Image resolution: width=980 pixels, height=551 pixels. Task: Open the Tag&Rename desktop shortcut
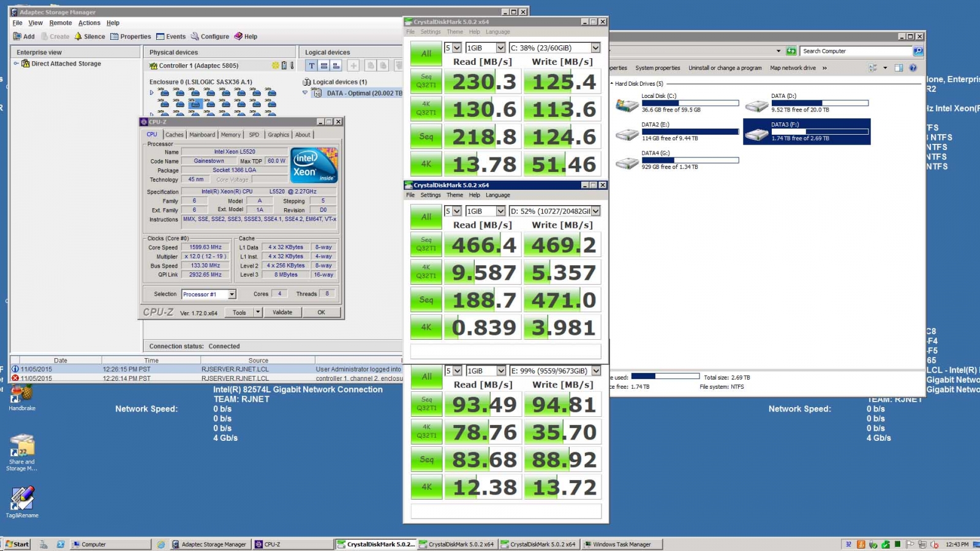click(x=22, y=503)
